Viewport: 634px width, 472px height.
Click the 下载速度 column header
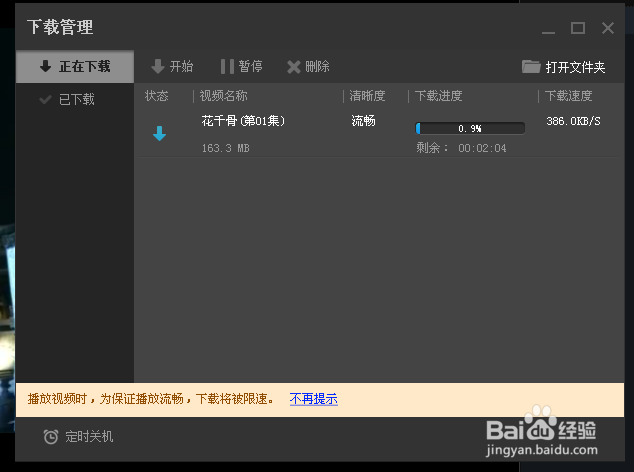[x=568, y=96]
